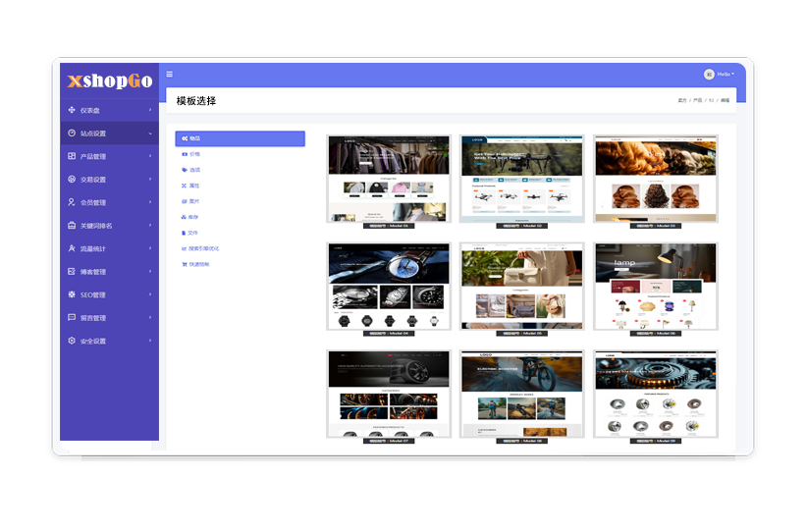Click the 留言管理 message icon
Screen dimensions: 807x532
(x=72, y=318)
